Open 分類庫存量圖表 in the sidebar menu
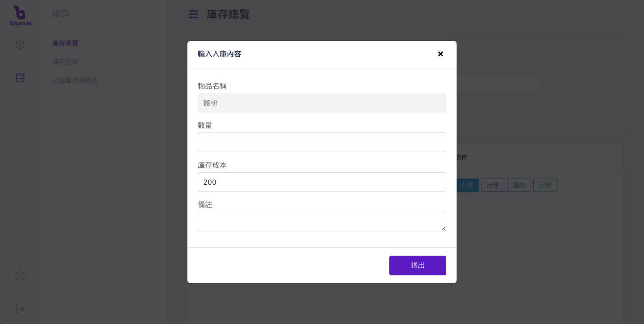 (75, 81)
